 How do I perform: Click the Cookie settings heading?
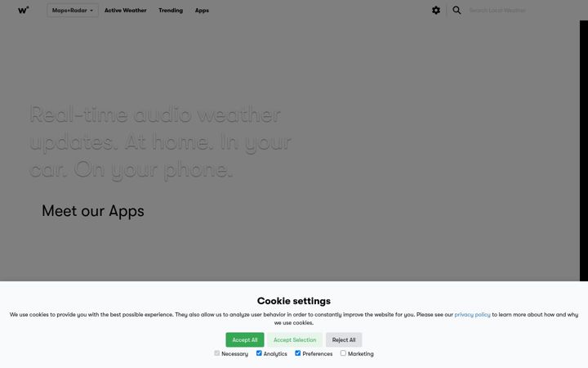tap(294, 301)
